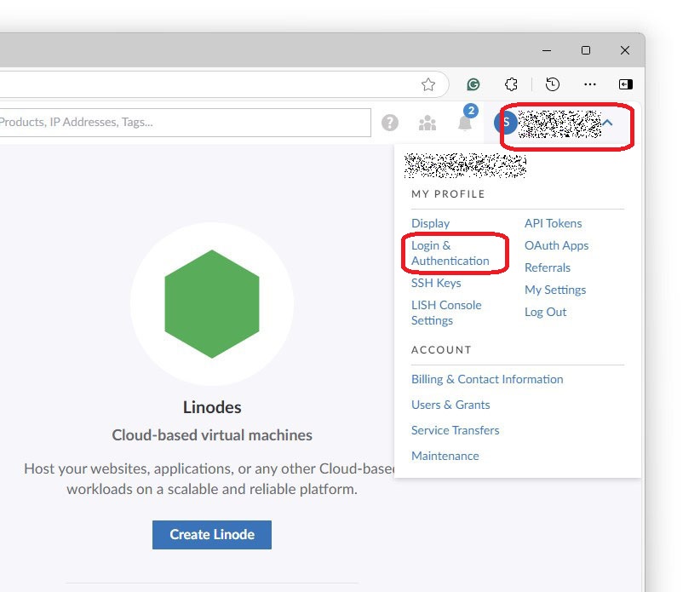Click the Linode search input field
The image size is (700, 592).
pos(186,123)
